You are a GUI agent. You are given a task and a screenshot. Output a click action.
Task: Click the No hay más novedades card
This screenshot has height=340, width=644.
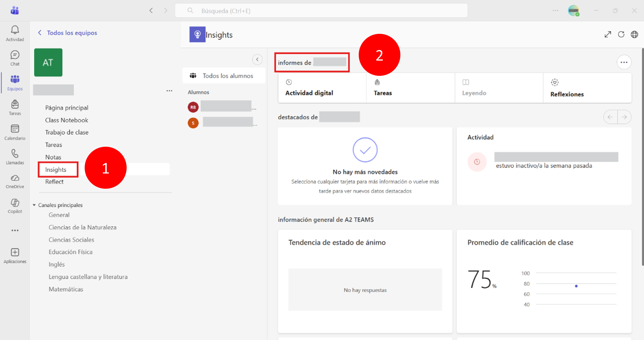coord(365,166)
